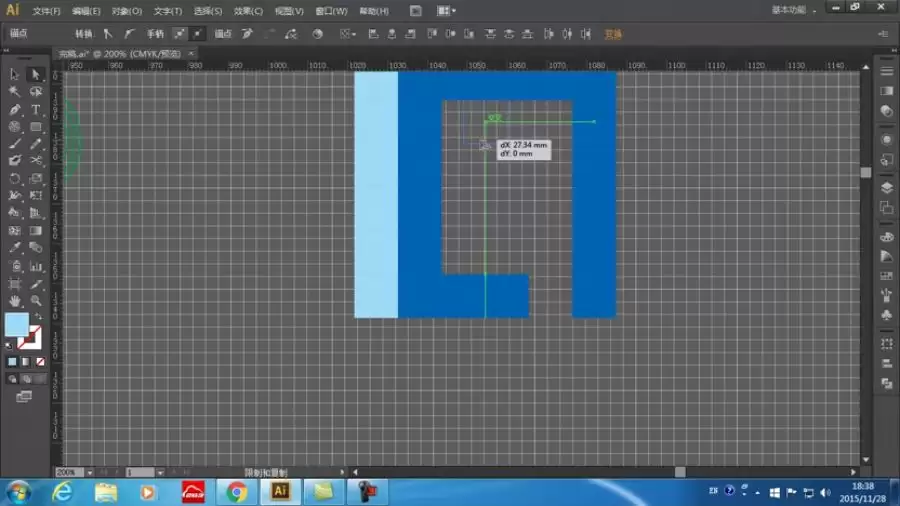The image size is (900, 506).
Task: Pick the Zoom tool
Action: (x=36, y=301)
